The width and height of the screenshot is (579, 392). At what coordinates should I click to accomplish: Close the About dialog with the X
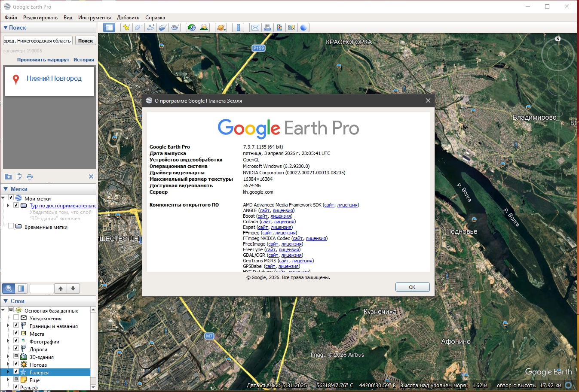428,100
